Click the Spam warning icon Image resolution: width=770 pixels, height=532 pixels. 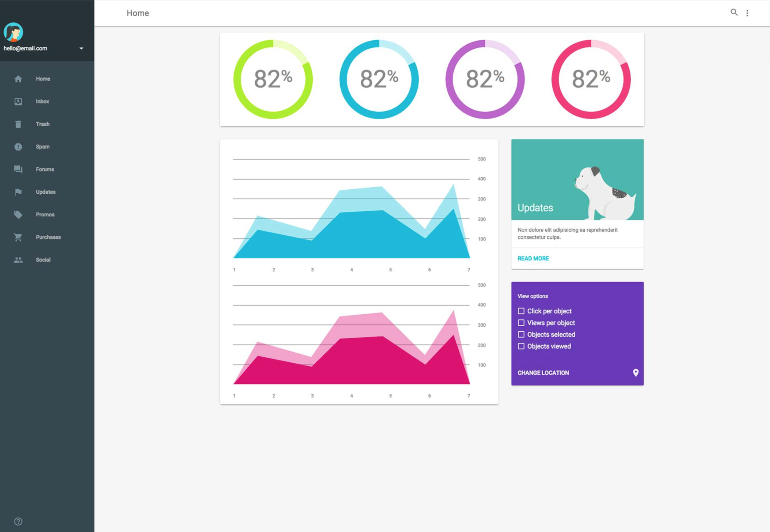point(18,147)
